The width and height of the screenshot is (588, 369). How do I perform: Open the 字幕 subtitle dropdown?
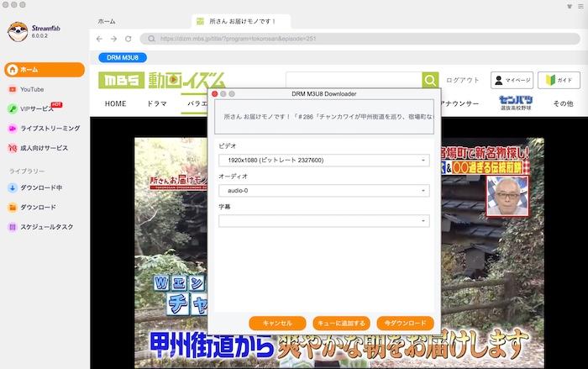tap(324, 221)
